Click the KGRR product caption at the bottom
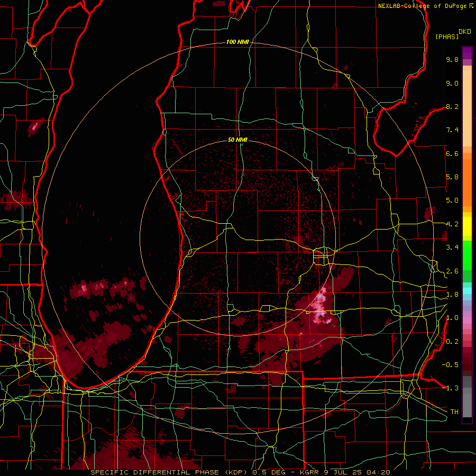 coord(240,472)
